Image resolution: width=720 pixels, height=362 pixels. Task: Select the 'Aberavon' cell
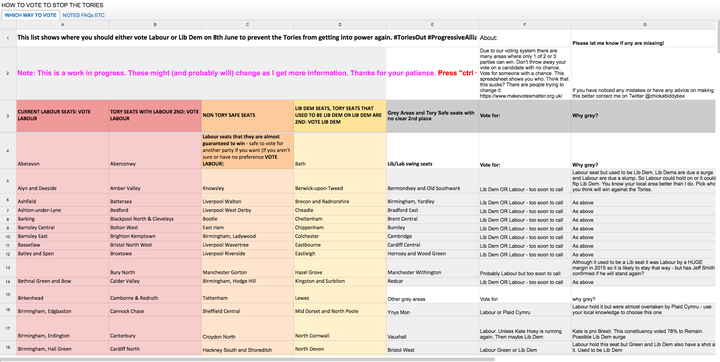(62, 151)
